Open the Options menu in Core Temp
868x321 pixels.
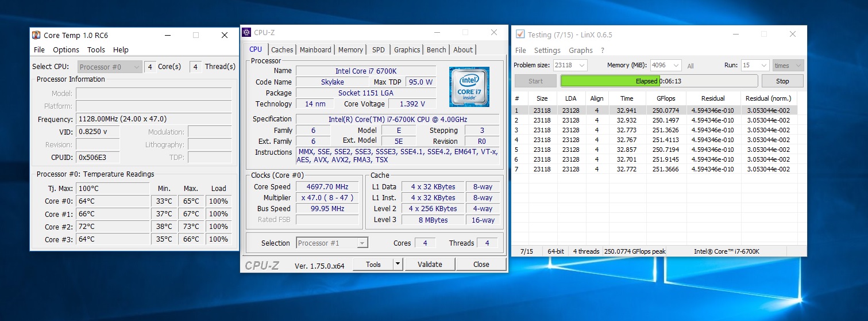click(x=66, y=49)
